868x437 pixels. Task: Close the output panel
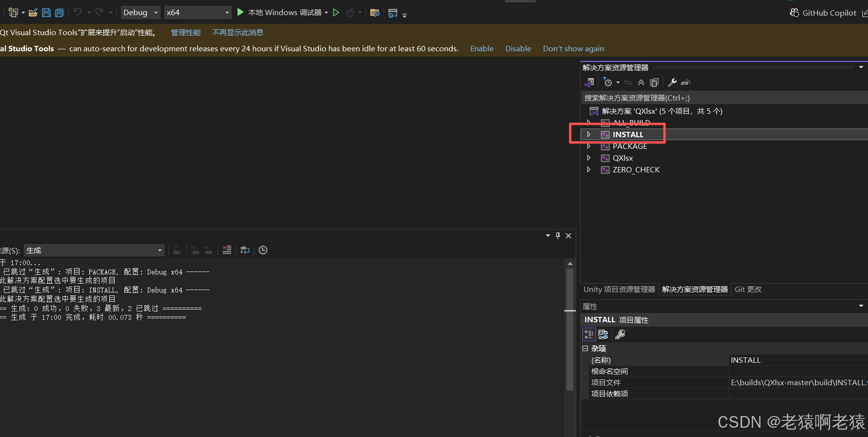(x=568, y=236)
